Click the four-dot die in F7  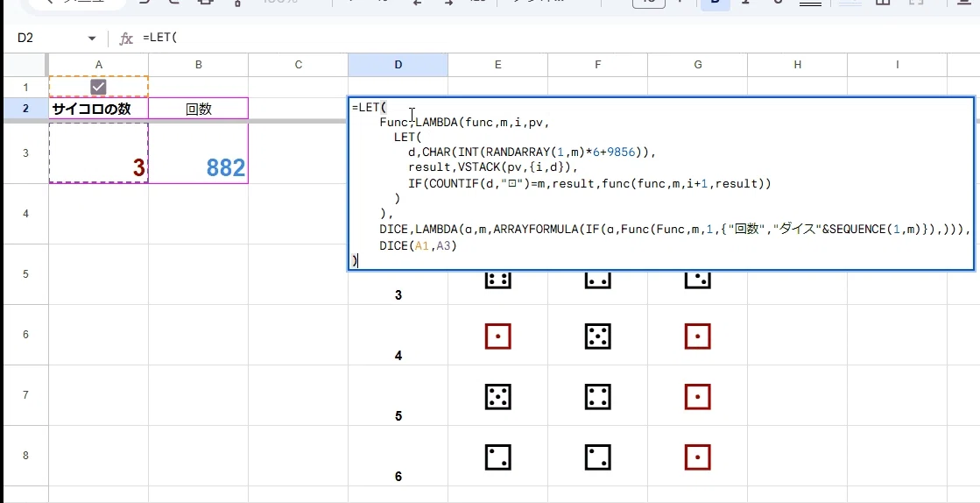coord(598,397)
